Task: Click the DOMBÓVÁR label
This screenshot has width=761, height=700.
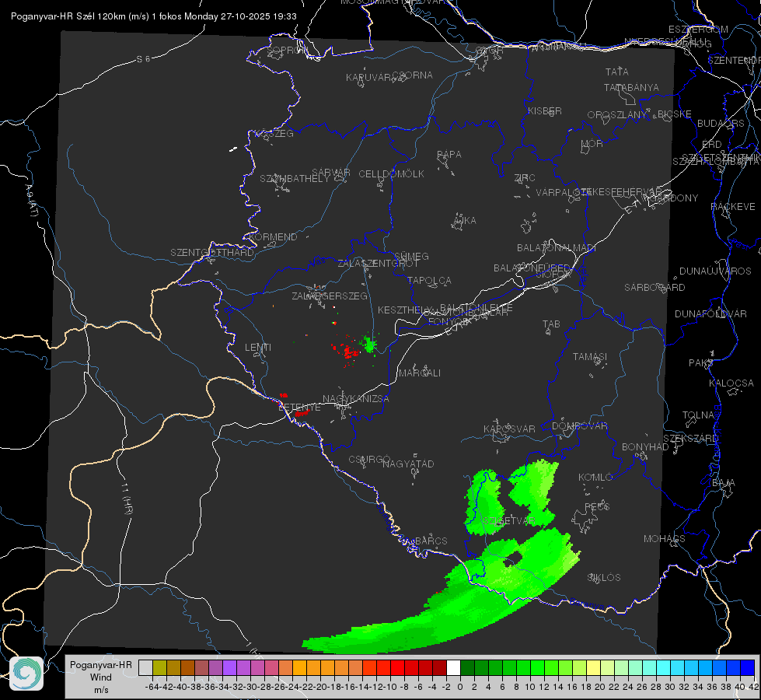Action: tap(579, 426)
